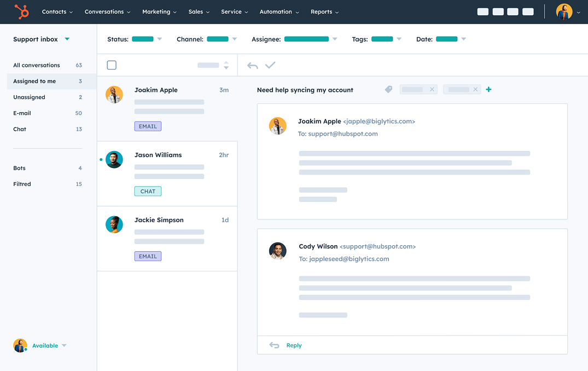Click the CHAT badge on Jason Williams' conversation
Viewport: 588px width, 371px height.
[x=148, y=192]
